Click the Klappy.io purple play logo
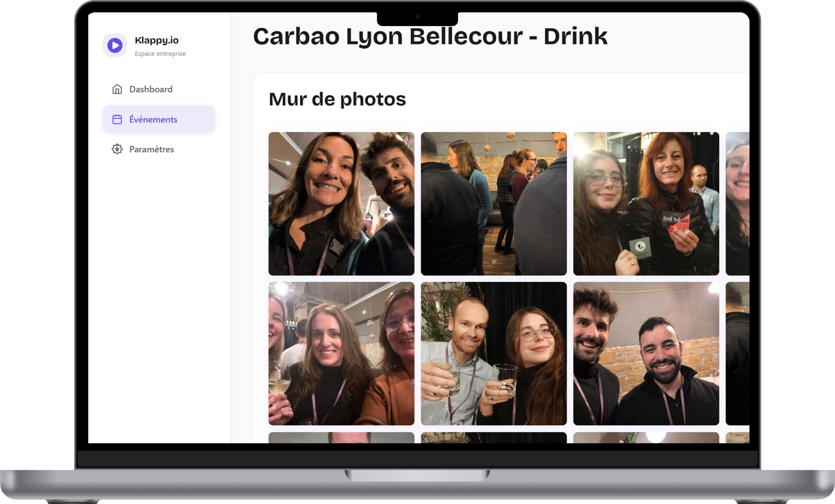The image size is (835, 504). pos(115,45)
